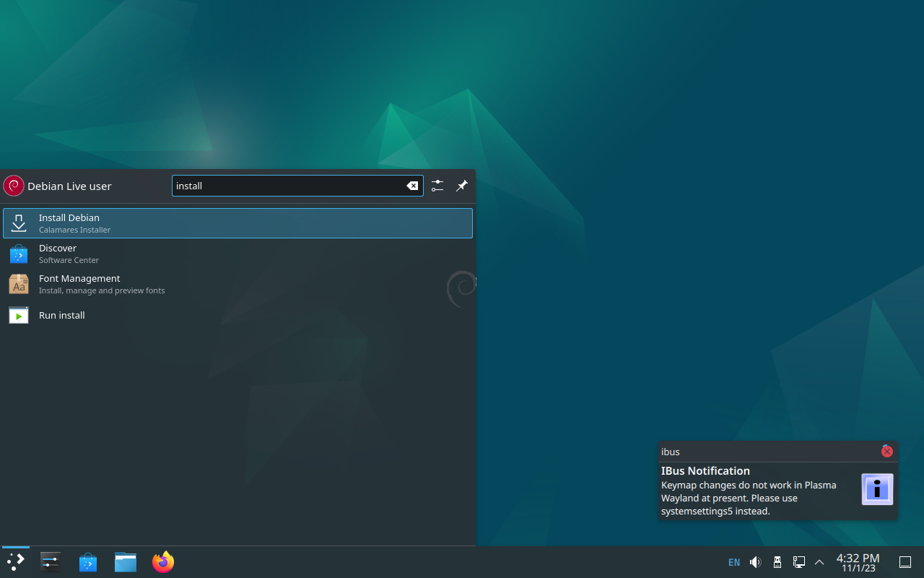Launch Install Debian from search results

237,223
